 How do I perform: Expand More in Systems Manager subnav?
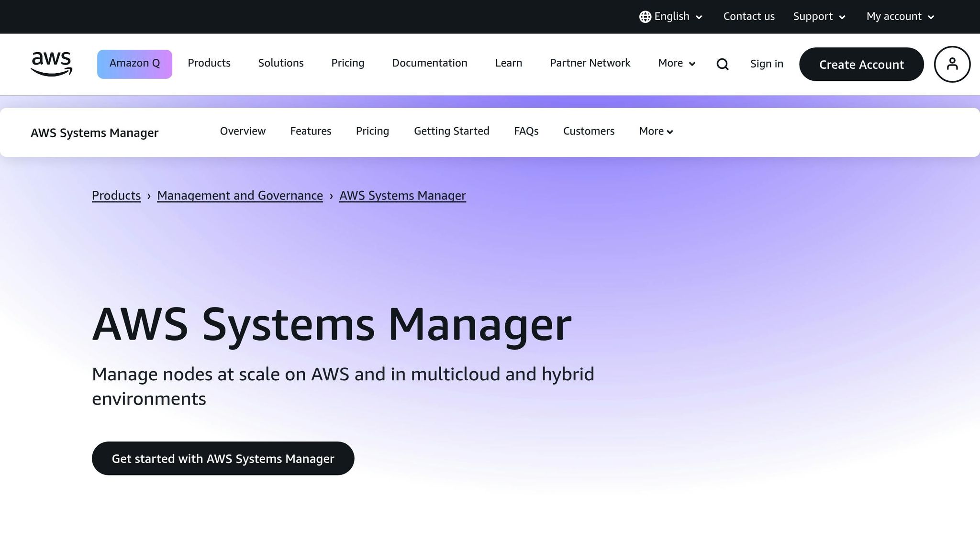(x=656, y=131)
